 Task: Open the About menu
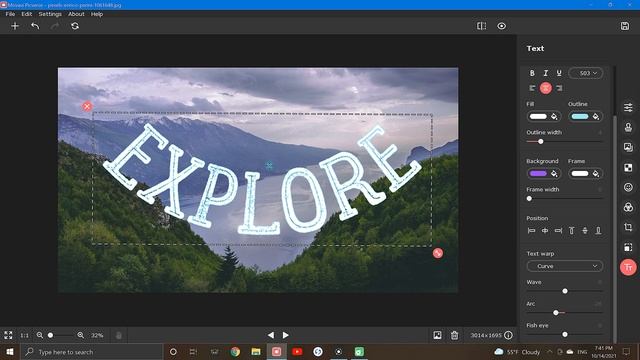pyautogui.click(x=76, y=14)
